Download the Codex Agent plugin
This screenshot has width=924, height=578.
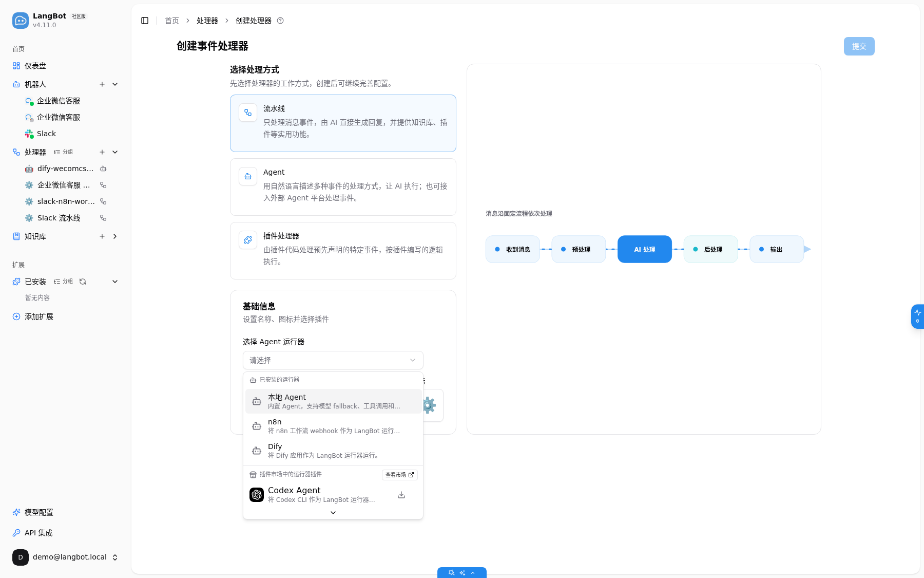click(401, 495)
